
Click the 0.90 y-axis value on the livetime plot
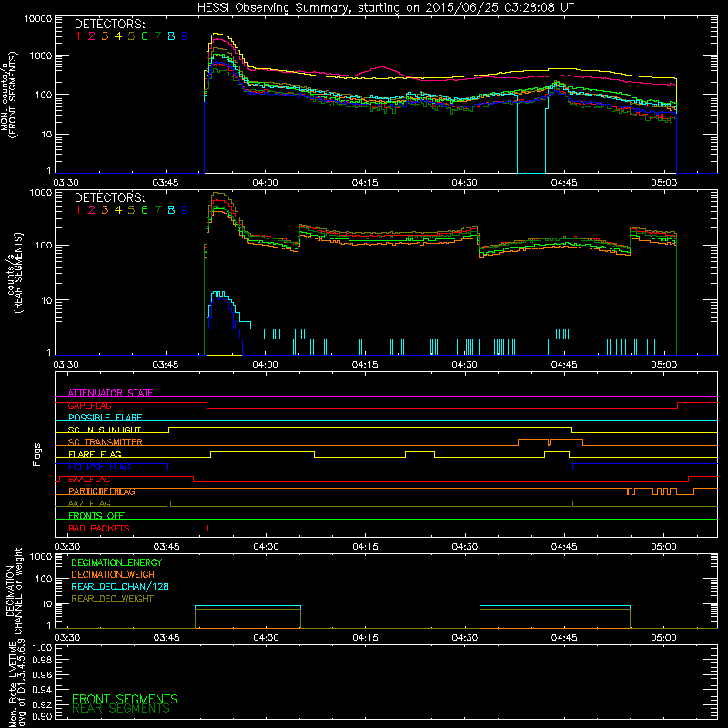[42, 716]
